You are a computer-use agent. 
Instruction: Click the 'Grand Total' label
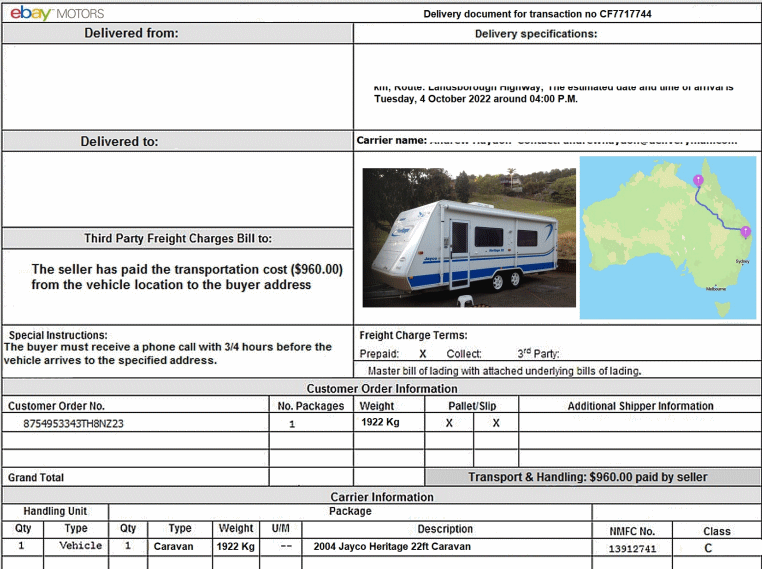(x=36, y=477)
